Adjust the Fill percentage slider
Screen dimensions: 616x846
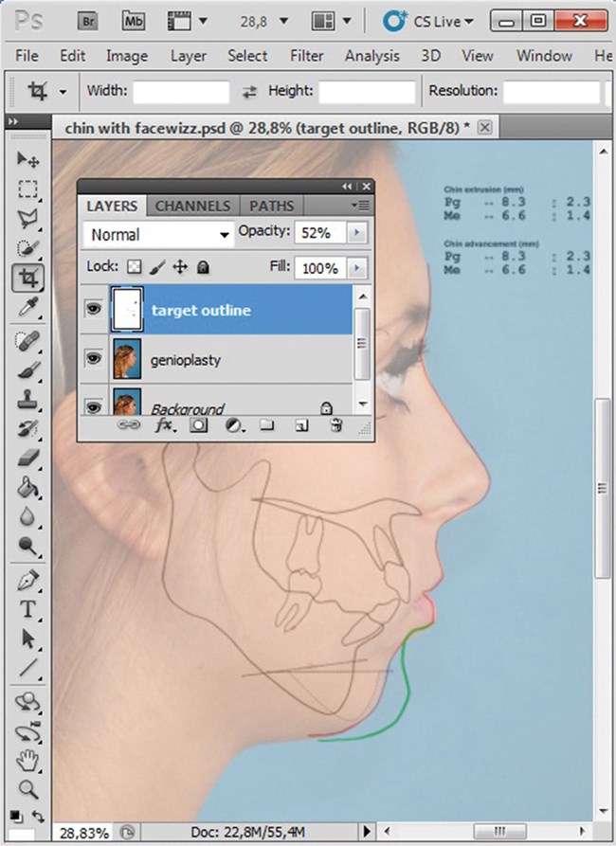(356, 267)
